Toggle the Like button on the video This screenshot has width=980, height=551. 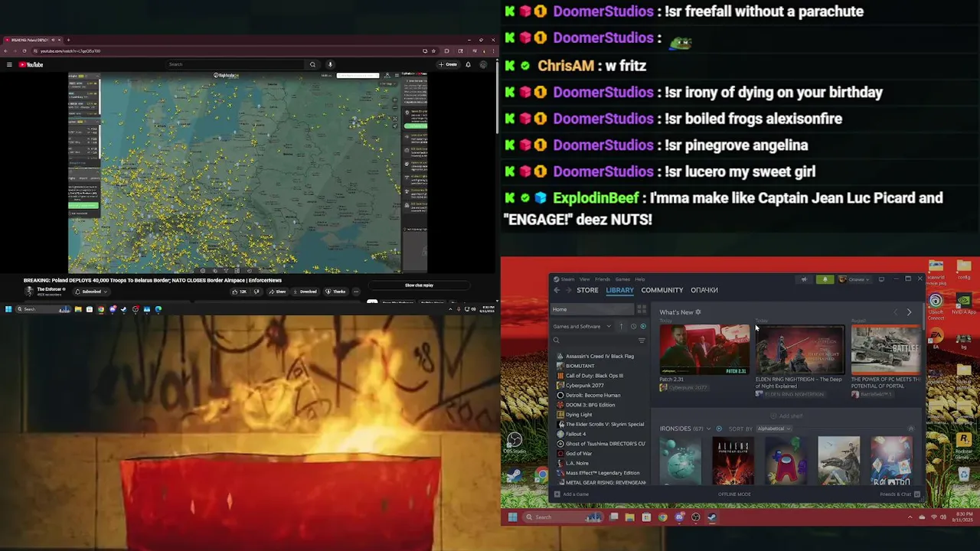tap(241, 292)
